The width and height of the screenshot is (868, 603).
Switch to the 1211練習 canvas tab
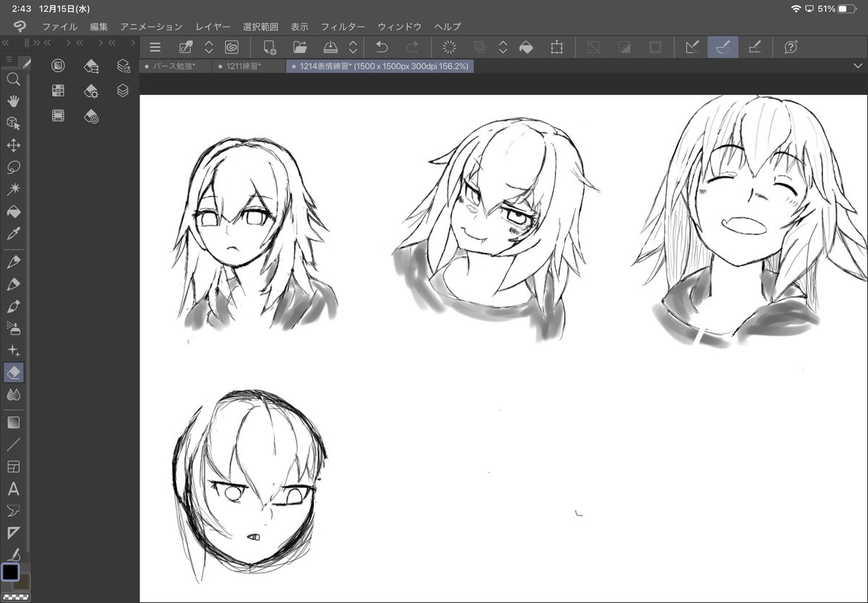pyautogui.click(x=244, y=66)
